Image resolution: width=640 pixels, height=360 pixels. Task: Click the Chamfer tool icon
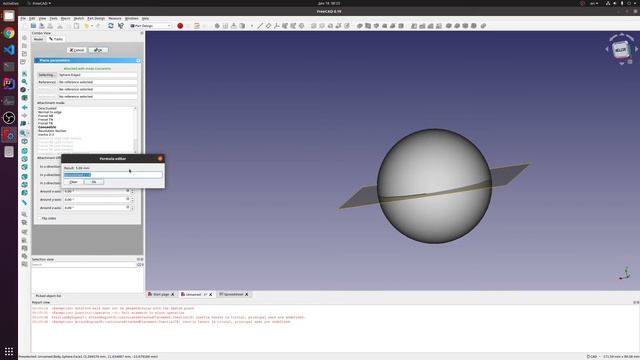coord(457,26)
